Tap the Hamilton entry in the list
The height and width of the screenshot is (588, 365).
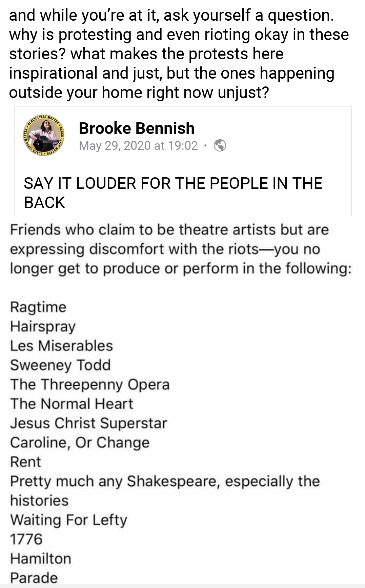pos(41,558)
